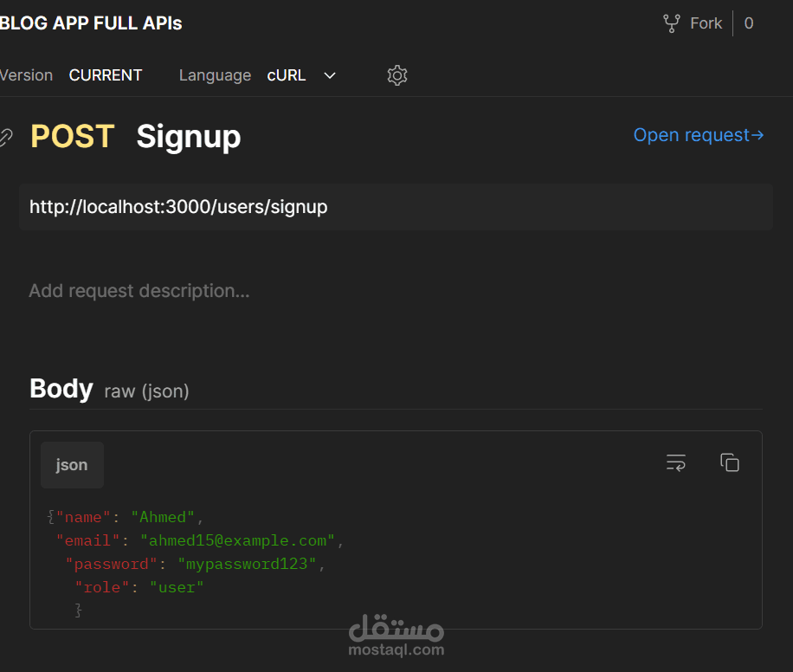Select the cURL language value
Viewport: 793px width, 672px height.
click(x=287, y=75)
